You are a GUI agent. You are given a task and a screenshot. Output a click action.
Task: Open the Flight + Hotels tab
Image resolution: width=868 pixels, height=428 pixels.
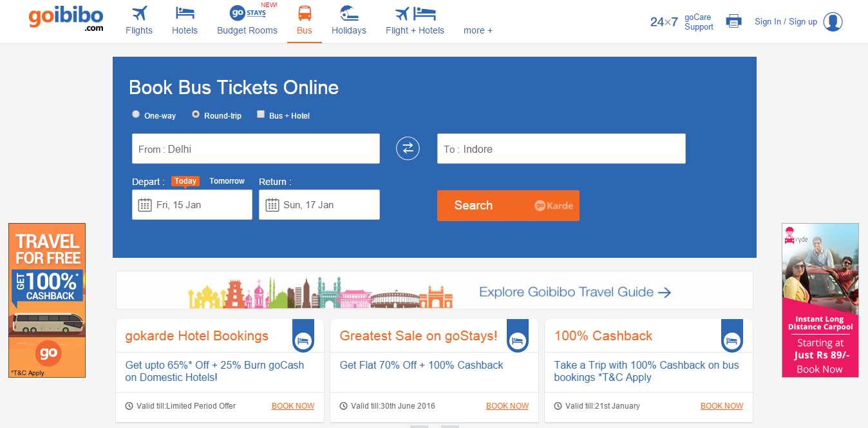415,30
